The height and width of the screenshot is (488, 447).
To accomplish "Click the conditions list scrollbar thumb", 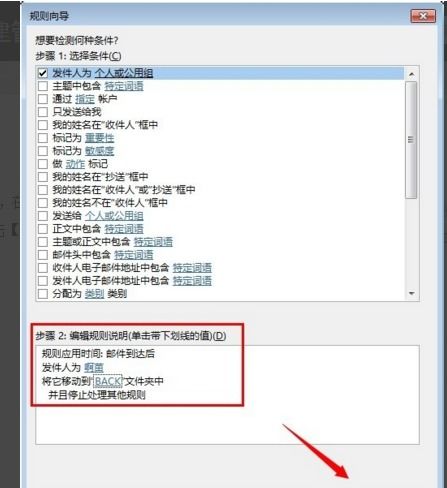I will 411,140.
